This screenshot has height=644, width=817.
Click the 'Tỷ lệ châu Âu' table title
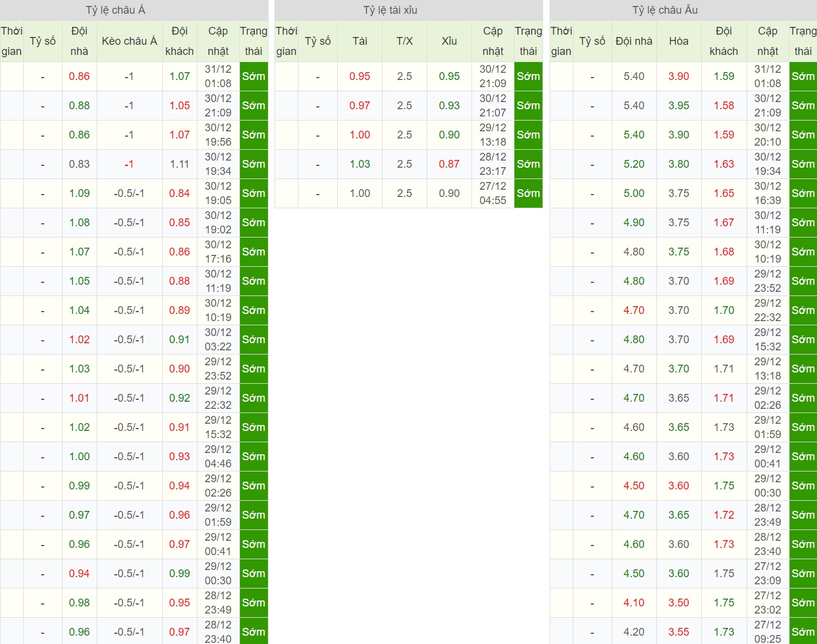coord(665,10)
